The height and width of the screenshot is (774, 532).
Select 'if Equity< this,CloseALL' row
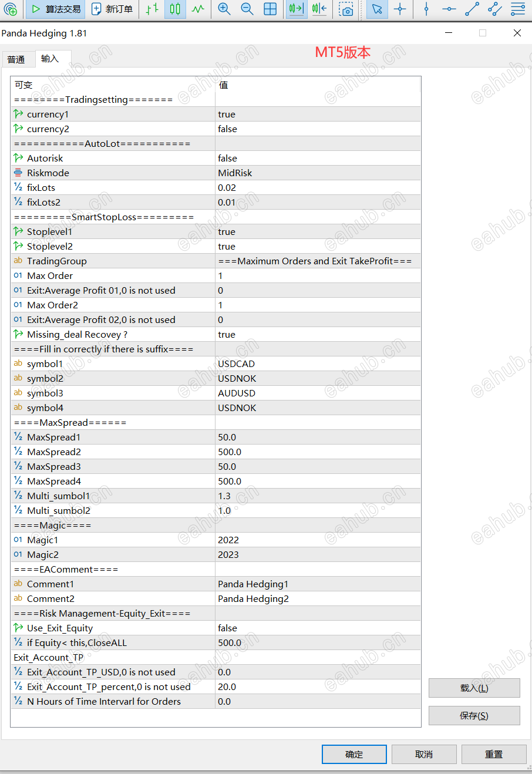[x=216, y=643]
